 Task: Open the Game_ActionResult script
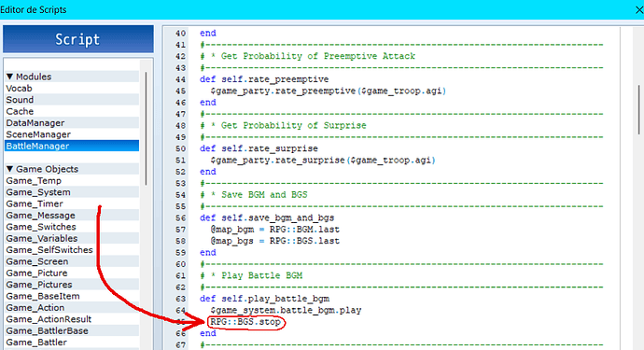tap(72, 319)
